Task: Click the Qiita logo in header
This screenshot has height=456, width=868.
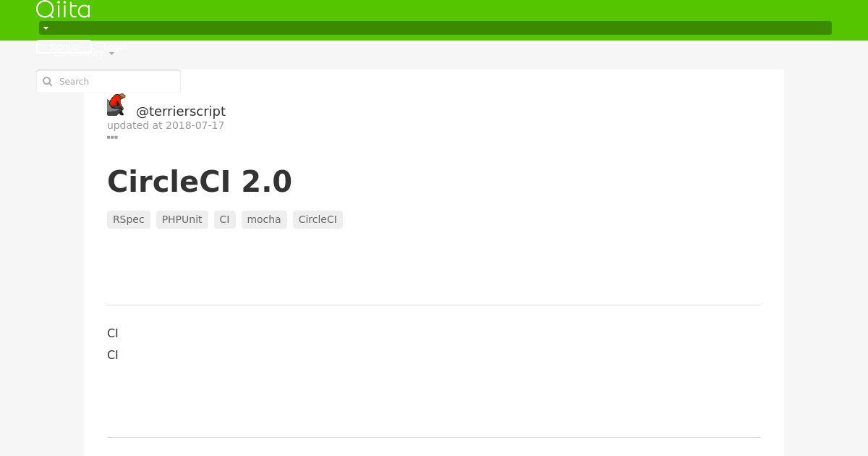Action: tap(64, 9)
